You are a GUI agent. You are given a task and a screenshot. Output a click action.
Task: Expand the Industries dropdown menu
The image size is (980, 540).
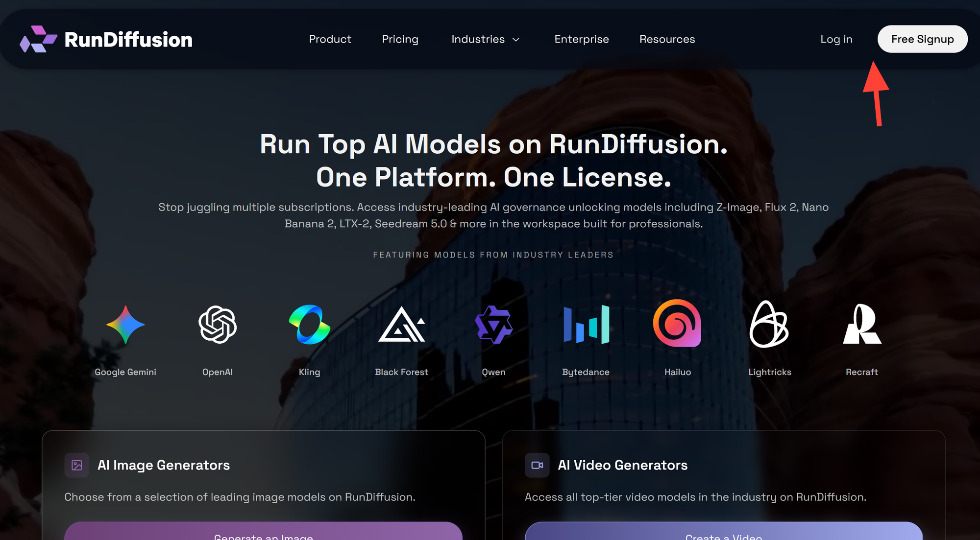click(485, 39)
